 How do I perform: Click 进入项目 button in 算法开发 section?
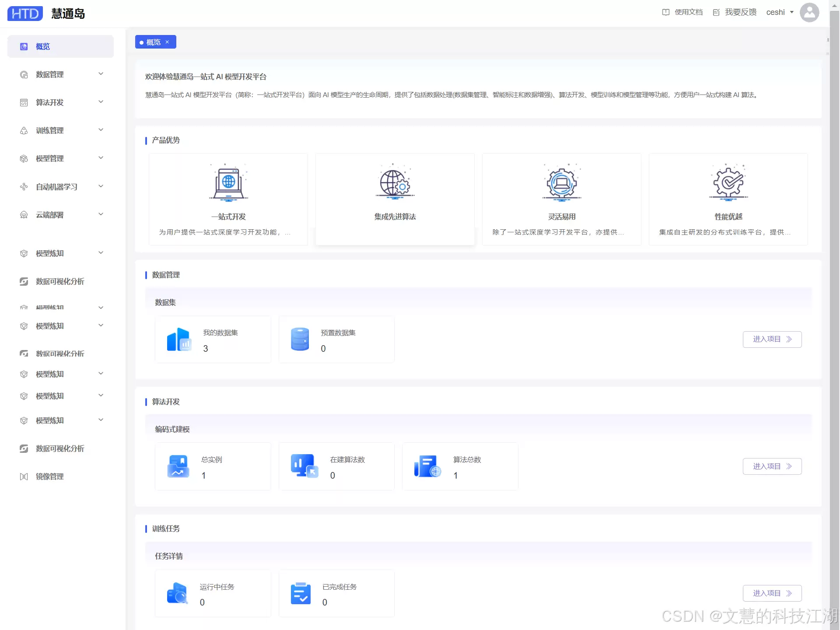tap(772, 466)
